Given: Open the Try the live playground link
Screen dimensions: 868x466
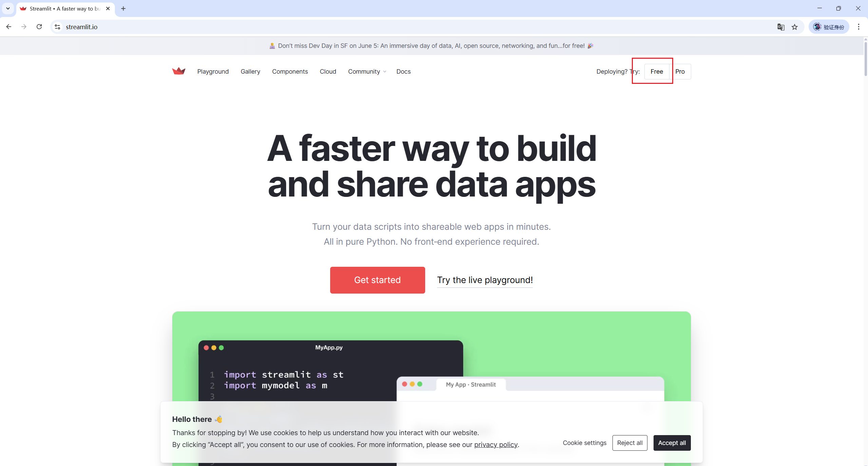Looking at the screenshot, I should 485,280.
